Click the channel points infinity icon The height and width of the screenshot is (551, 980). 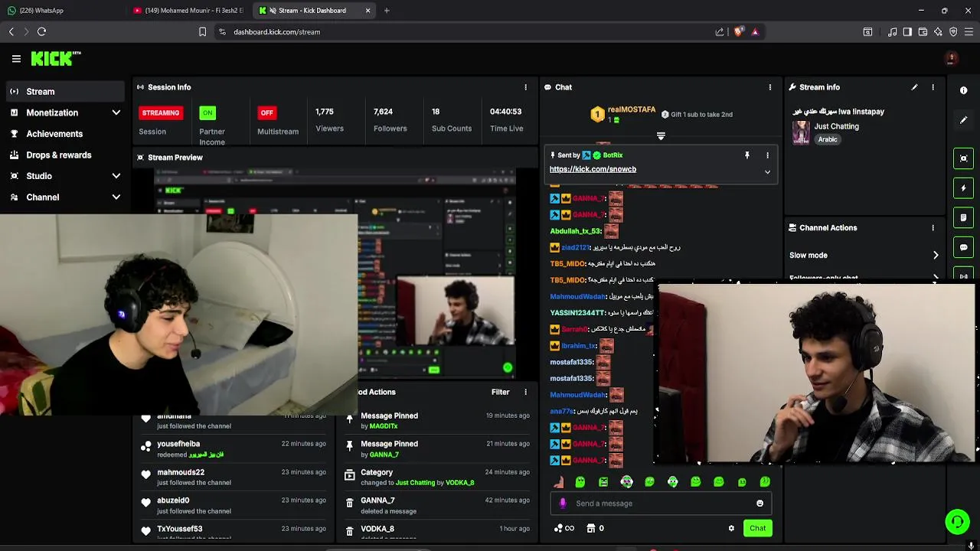564,528
